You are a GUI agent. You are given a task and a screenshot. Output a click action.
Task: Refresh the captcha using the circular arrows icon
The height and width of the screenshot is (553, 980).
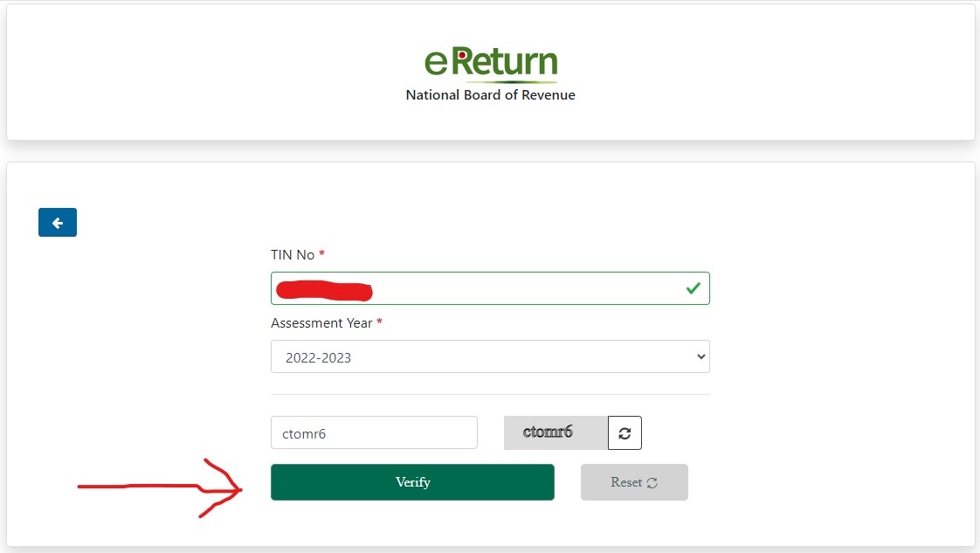tap(625, 432)
